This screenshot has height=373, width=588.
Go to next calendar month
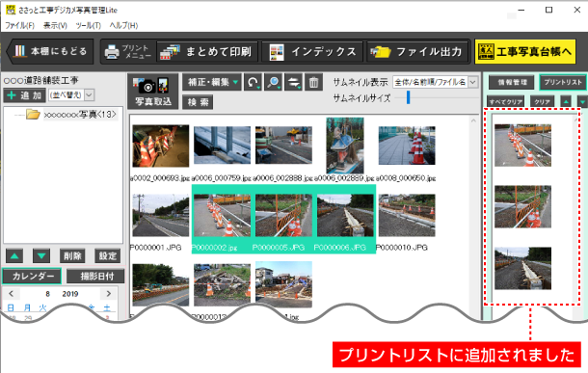109,294
